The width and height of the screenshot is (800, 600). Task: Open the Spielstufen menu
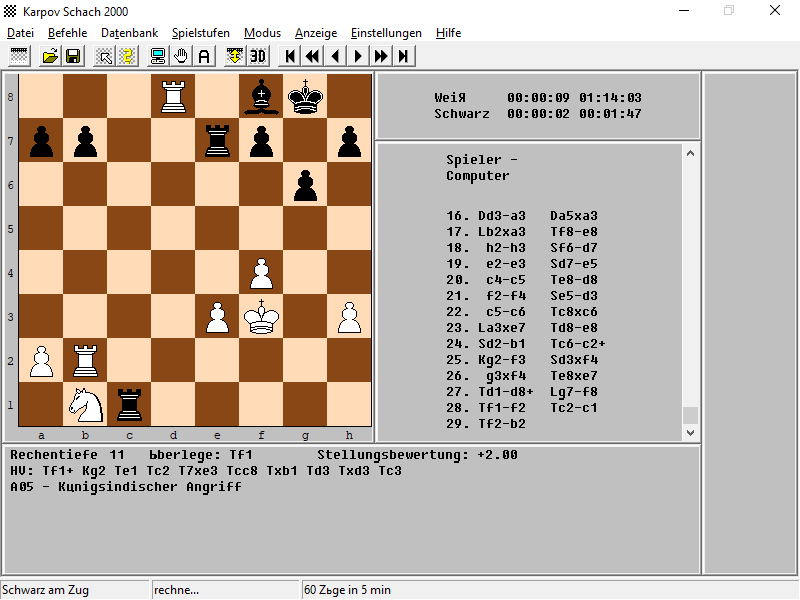coord(201,33)
